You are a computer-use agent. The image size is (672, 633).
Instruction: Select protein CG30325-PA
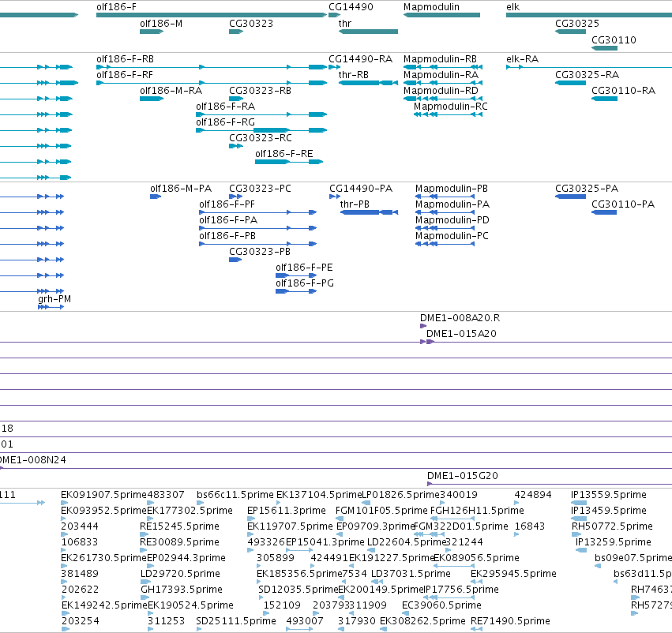pyautogui.click(x=570, y=197)
